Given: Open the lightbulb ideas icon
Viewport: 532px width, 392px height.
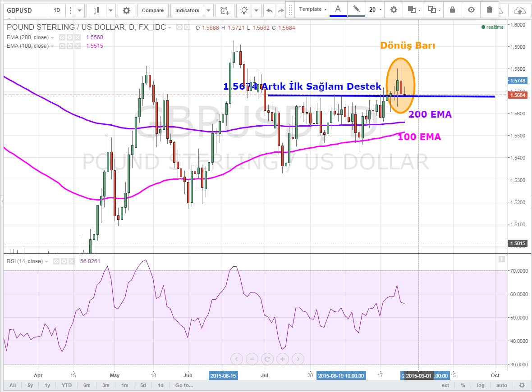Looking at the screenshot, I should pyautogui.click(x=244, y=10).
